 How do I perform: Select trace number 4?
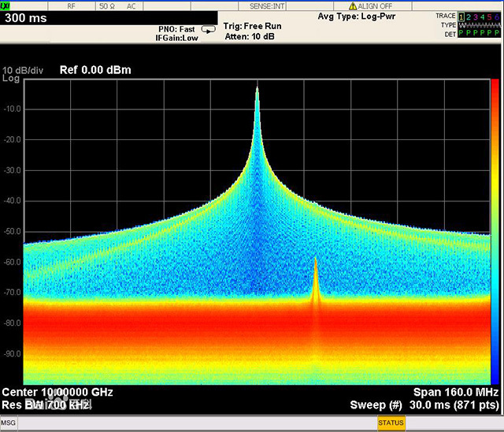coord(483,17)
